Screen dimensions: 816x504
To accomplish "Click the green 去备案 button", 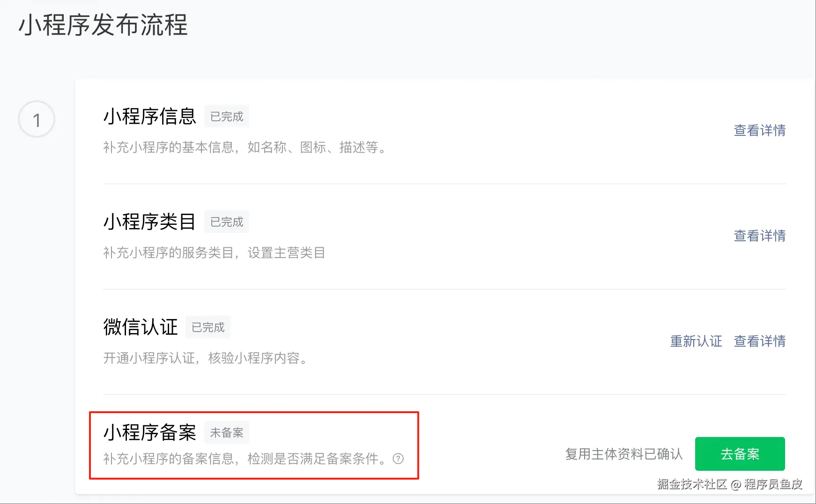I will coord(740,454).
